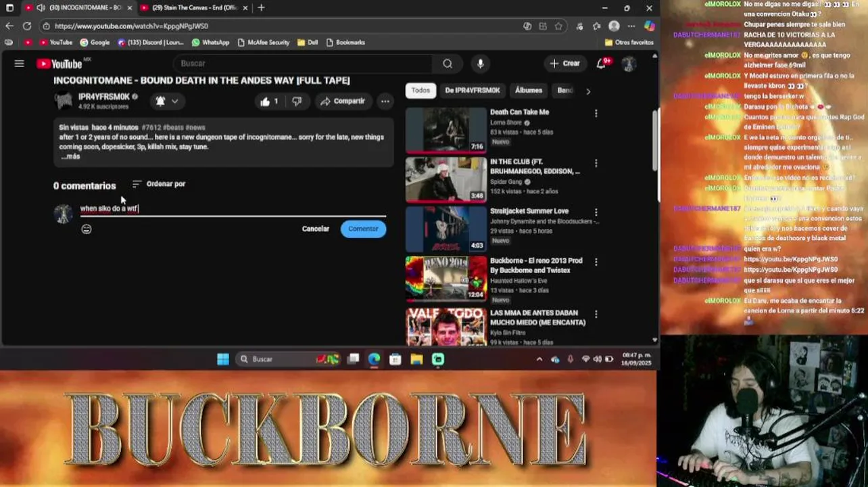Open the Buckborne El reno 2013 thumbnail
Image resolution: width=868 pixels, height=487 pixels.
(445, 279)
